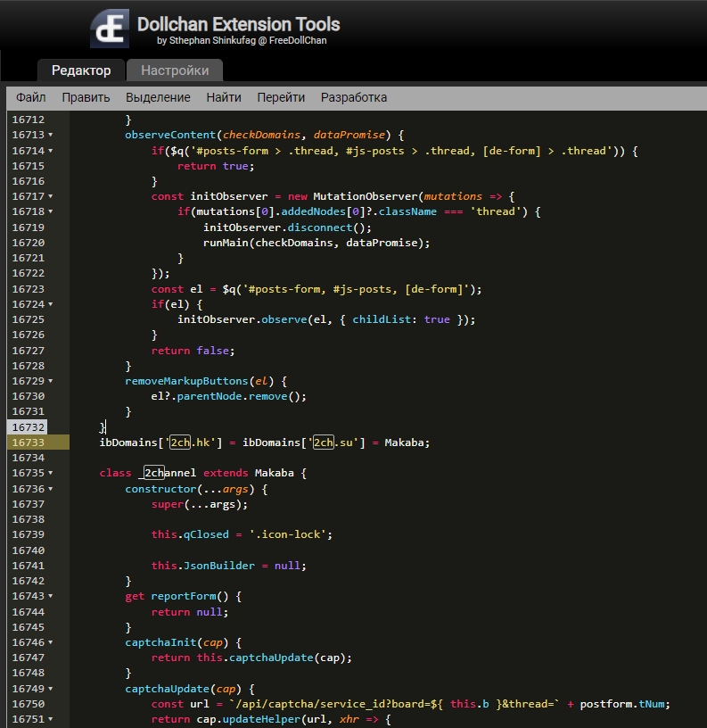Screen dimensions: 707x728
Task: Click 'this.JsonBuilder' on line 16741
Action: click(203, 566)
